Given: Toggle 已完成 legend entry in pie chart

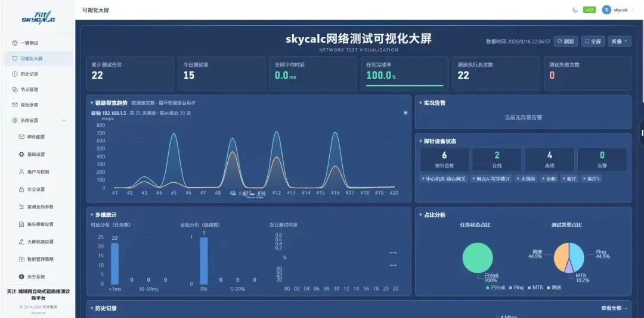Looking at the screenshot, I should [x=494, y=287].
